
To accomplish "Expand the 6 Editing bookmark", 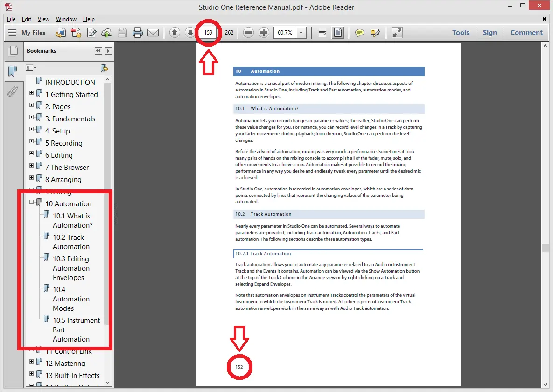I will pos(31,154).
